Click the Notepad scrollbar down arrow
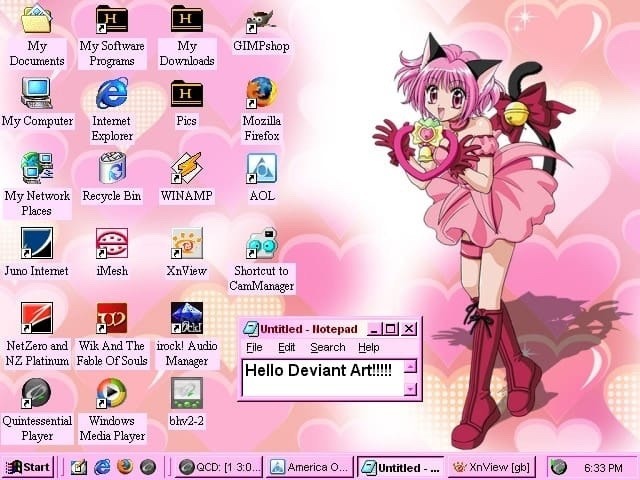This screenshot has width=640, height=480. coord(410,388)
